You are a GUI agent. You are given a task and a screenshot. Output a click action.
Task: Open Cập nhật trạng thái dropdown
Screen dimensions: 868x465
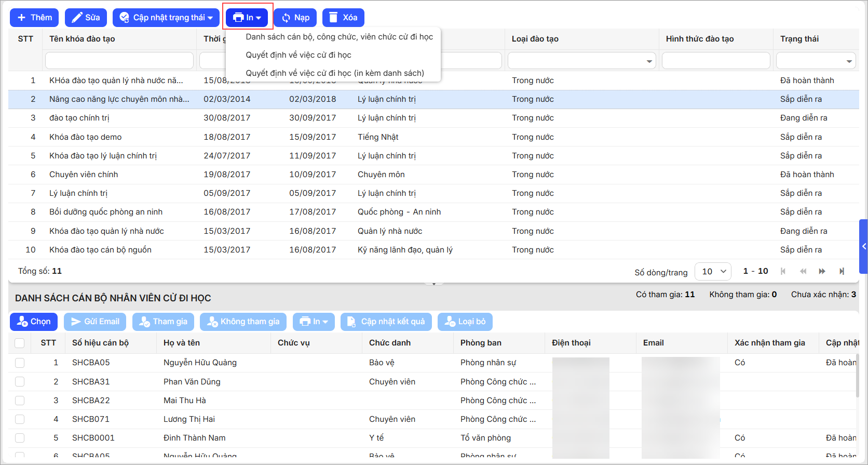click(x=166, y=18)
